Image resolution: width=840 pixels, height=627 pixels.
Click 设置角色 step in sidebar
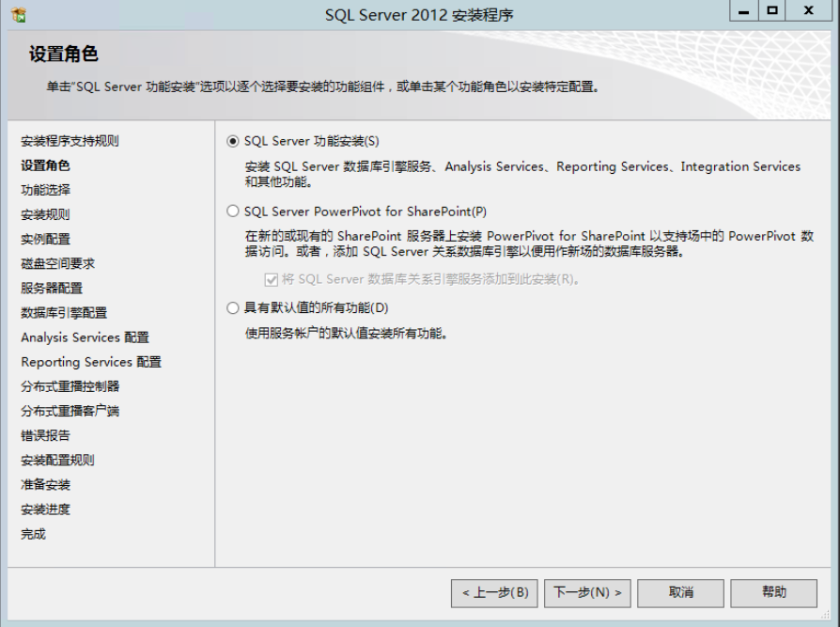click(45, 166)
